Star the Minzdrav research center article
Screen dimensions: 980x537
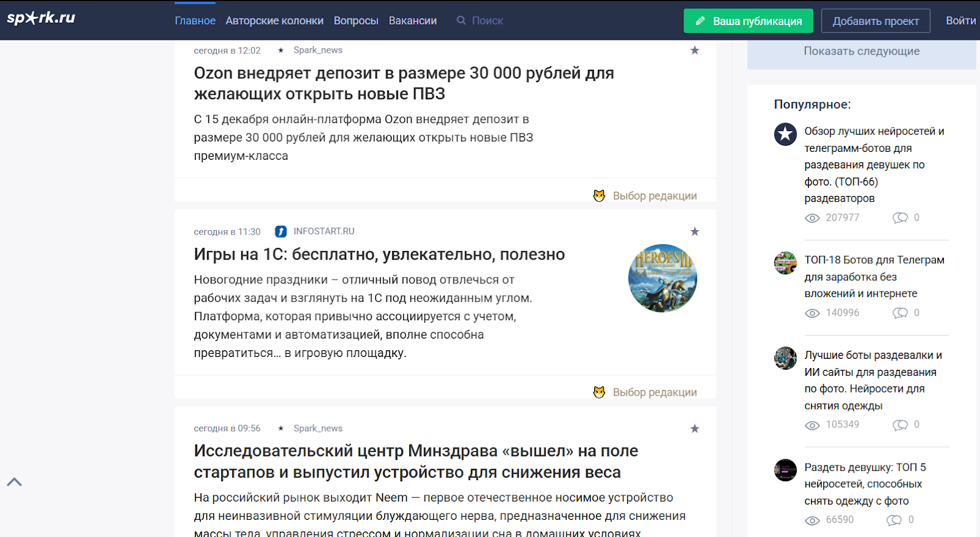[695, 429]
